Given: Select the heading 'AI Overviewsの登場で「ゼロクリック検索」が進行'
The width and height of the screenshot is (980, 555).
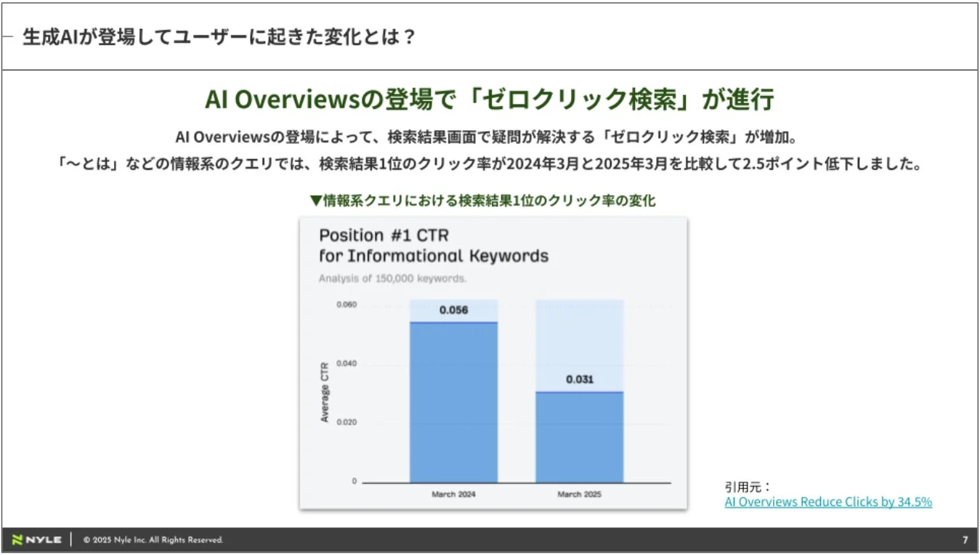Looking at the screenshot, I should pyautogui.click(x=490, y=100).
